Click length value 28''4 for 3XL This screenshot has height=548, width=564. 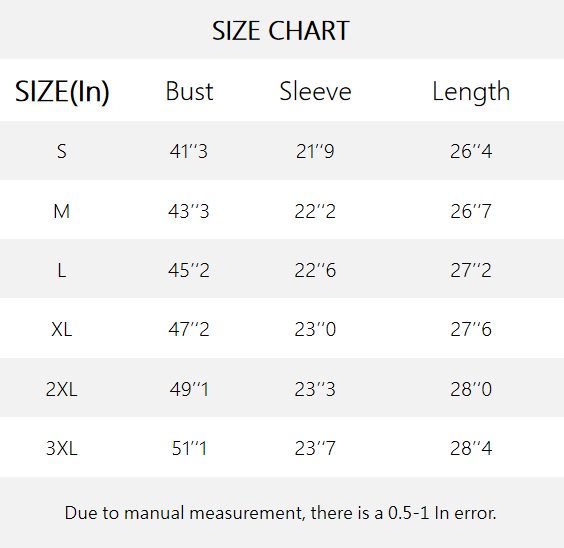471,449
